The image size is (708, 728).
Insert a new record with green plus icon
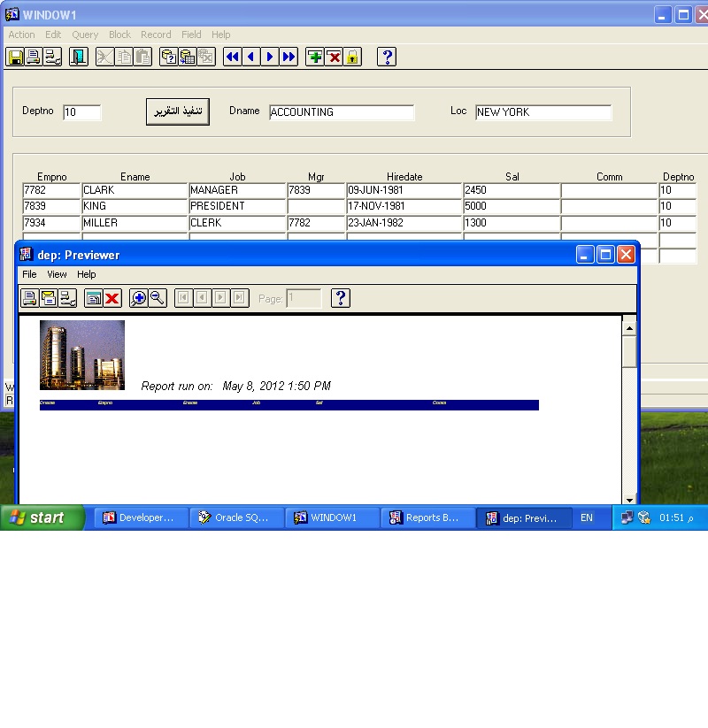pos(315,57)
